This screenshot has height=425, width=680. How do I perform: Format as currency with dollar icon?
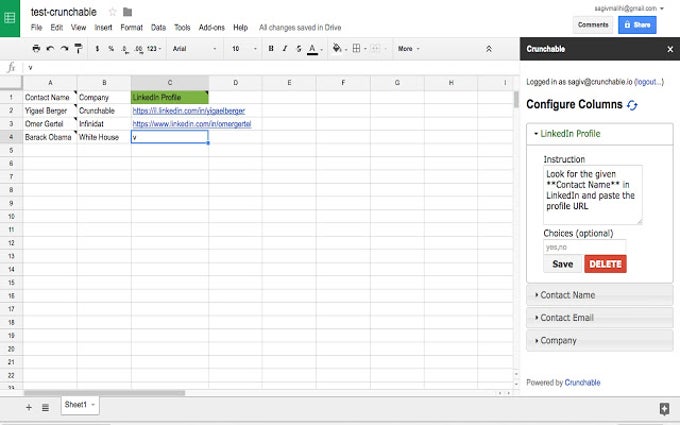pos(97,49)
